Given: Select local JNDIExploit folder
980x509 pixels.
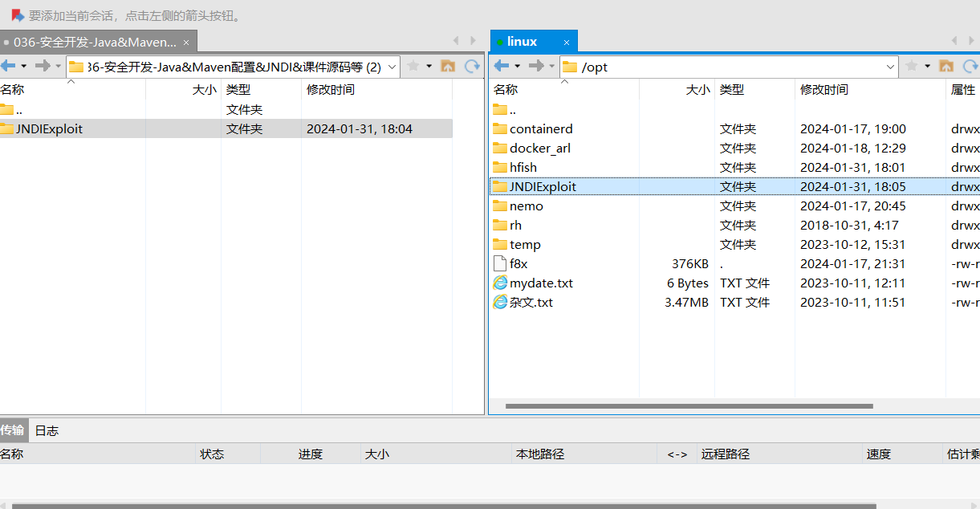Looking at the screenshot, I should click(226, 128).
